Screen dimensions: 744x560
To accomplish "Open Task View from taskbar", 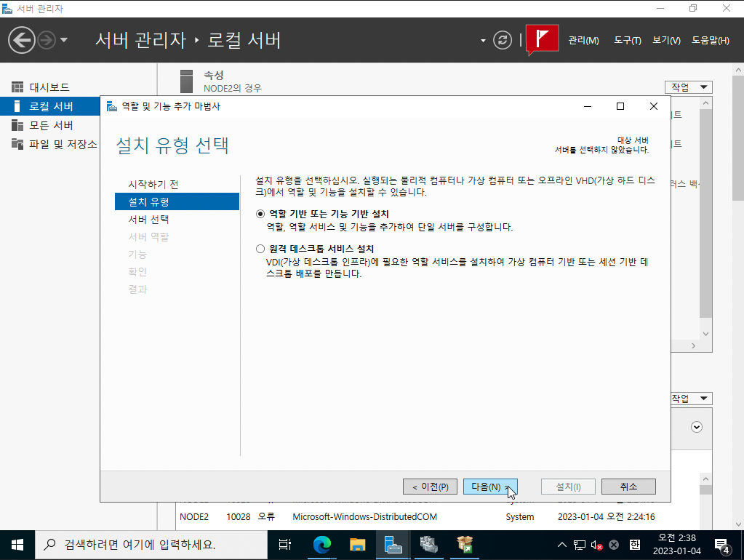I will (284, 545).
